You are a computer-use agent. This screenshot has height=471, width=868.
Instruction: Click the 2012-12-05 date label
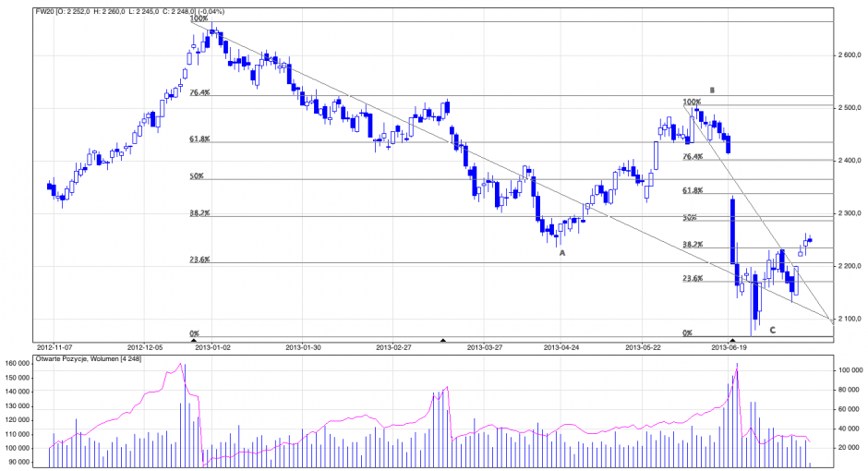144,348
